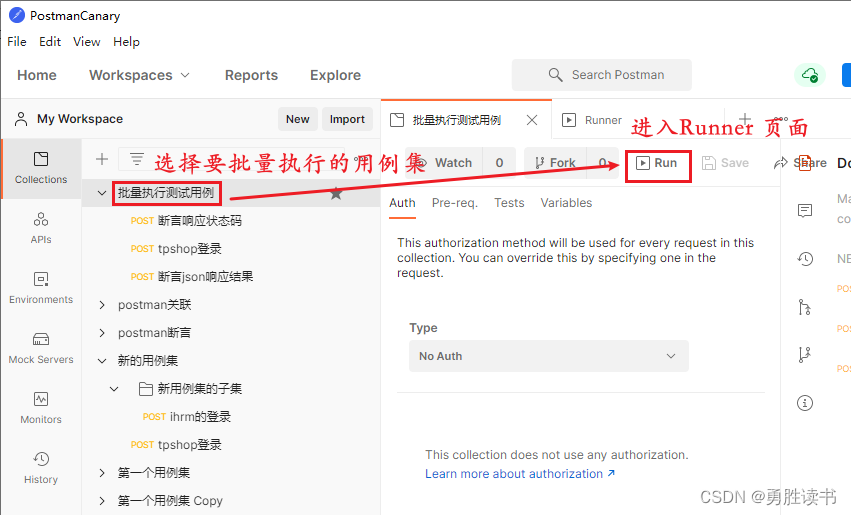Click the Watch count 0

click(499, 163)
